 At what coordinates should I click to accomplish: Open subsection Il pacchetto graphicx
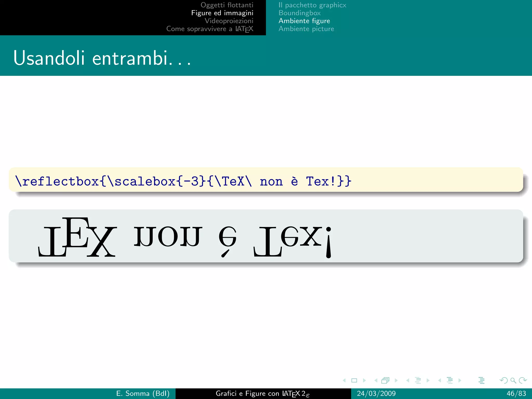pos(312,5)
